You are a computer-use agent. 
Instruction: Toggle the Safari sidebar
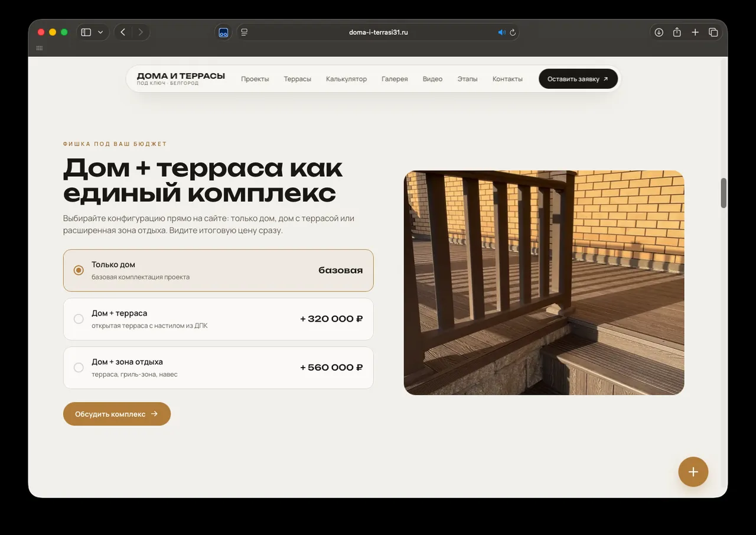pos(86,33)
